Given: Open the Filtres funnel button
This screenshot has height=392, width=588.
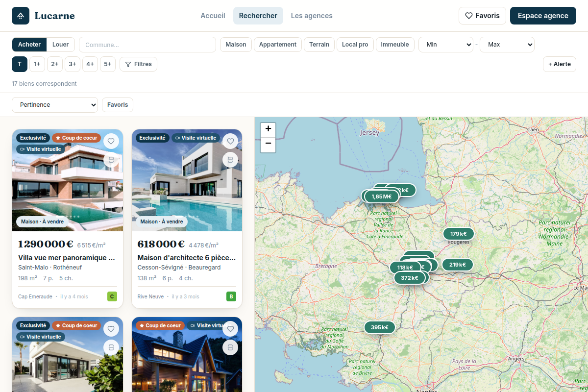Looking at the screenshot, I should (138, 64).
